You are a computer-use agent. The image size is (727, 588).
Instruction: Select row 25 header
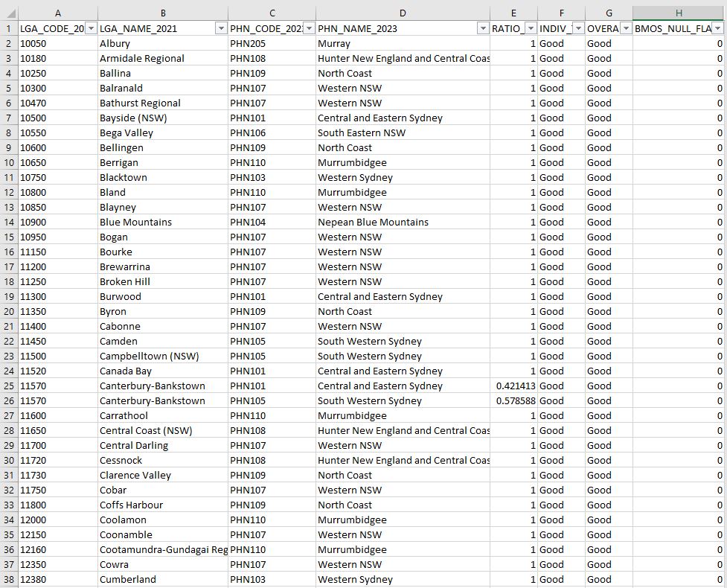coord(9,386)
